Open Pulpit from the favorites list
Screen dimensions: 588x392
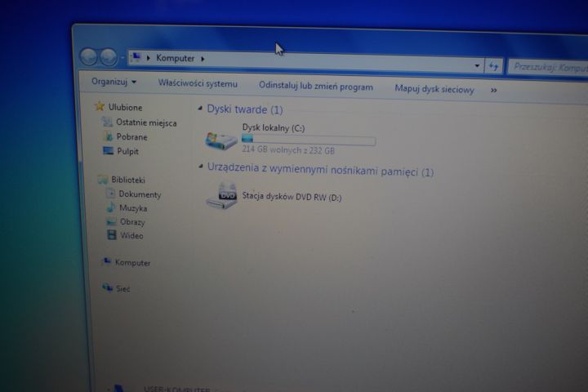click(x=127, y=151)
